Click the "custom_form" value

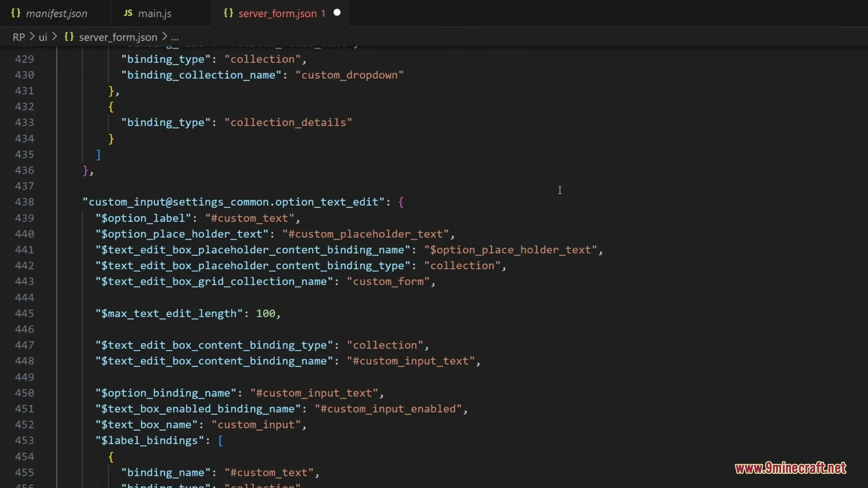tap(388, 282)
